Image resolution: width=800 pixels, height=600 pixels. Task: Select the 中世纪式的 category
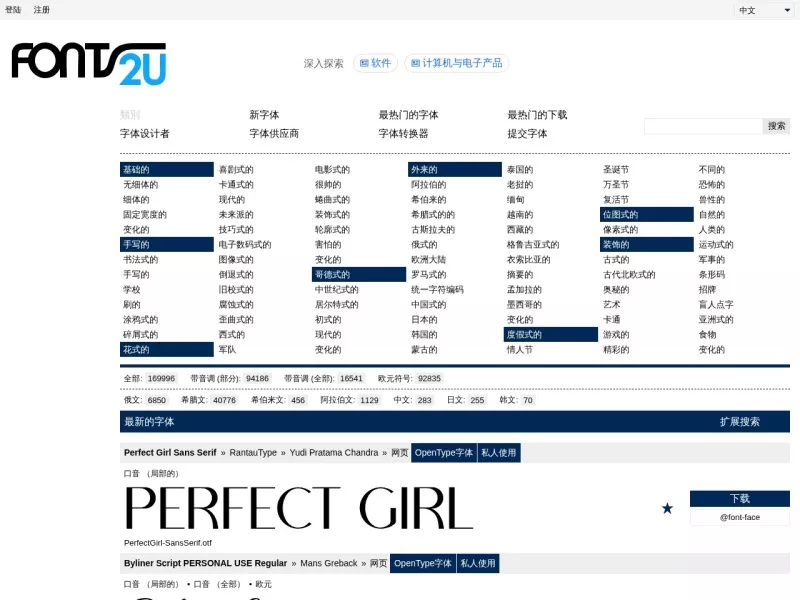point(336,290)
